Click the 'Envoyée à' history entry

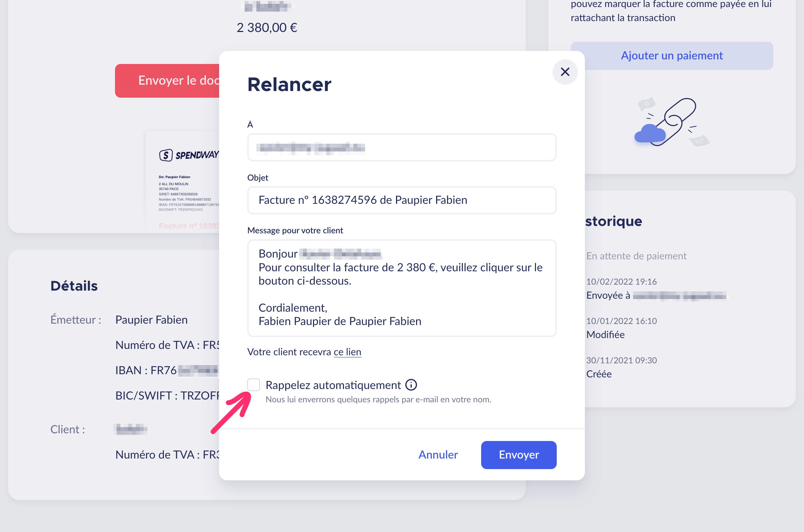(x=656, y=296)
